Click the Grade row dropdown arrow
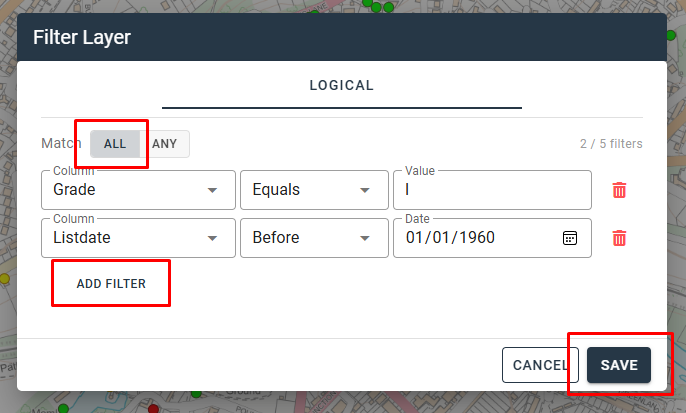The width and height of the screenshot is (686, 413). coord(212,190)
